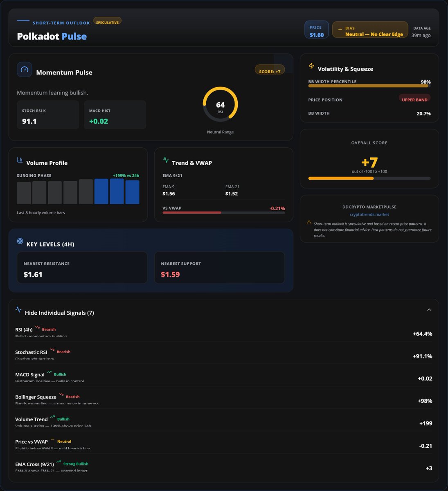Click the MACD Signal row label

click(30, 375)
